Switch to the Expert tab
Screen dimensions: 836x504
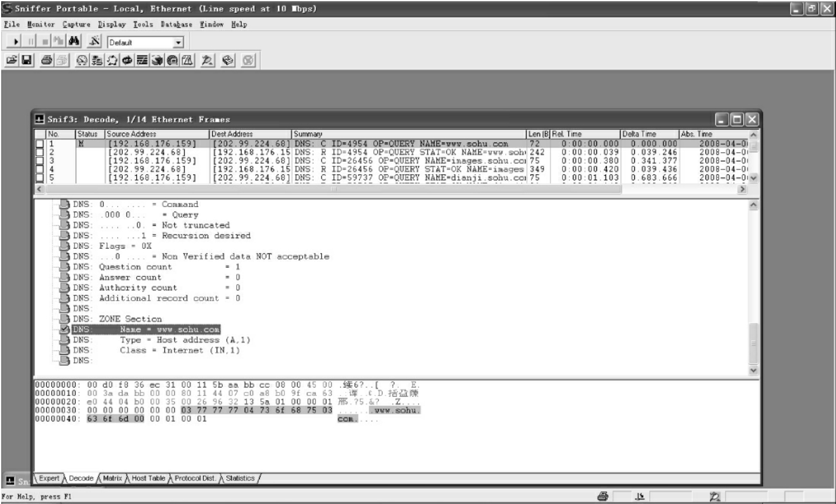pyautogui.click(x=49, y=478)
